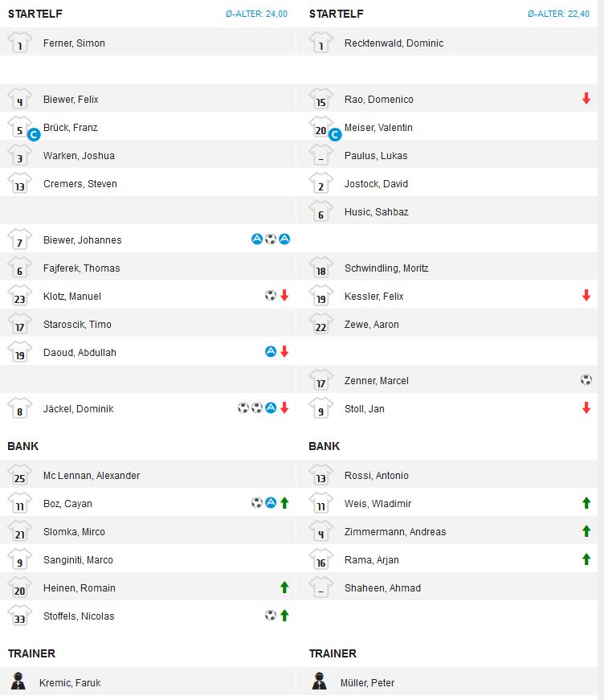Click the captain badge on Meiser, Valentin

coord(335,134)
